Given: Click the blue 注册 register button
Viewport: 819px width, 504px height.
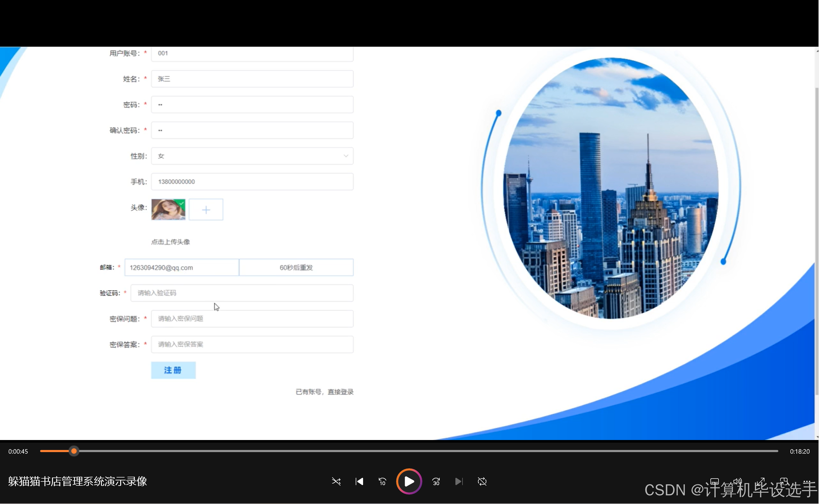Looking at the screenshot, I should click(x=173, y=370).
